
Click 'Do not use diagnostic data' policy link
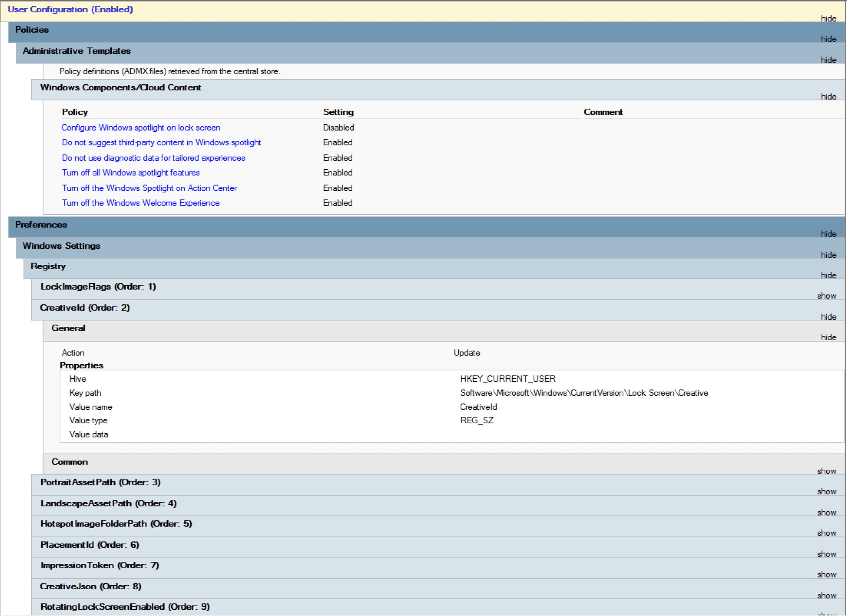point(153,158)
